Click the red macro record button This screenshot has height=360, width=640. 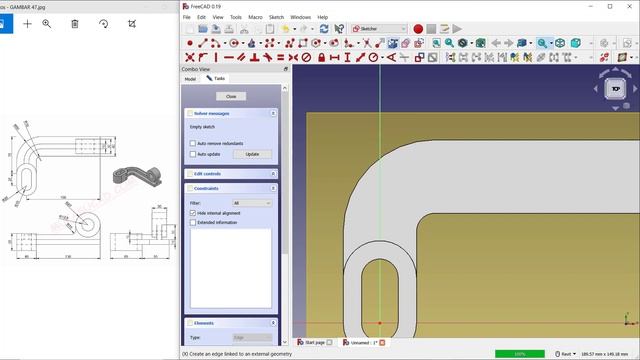pos(418,29)
